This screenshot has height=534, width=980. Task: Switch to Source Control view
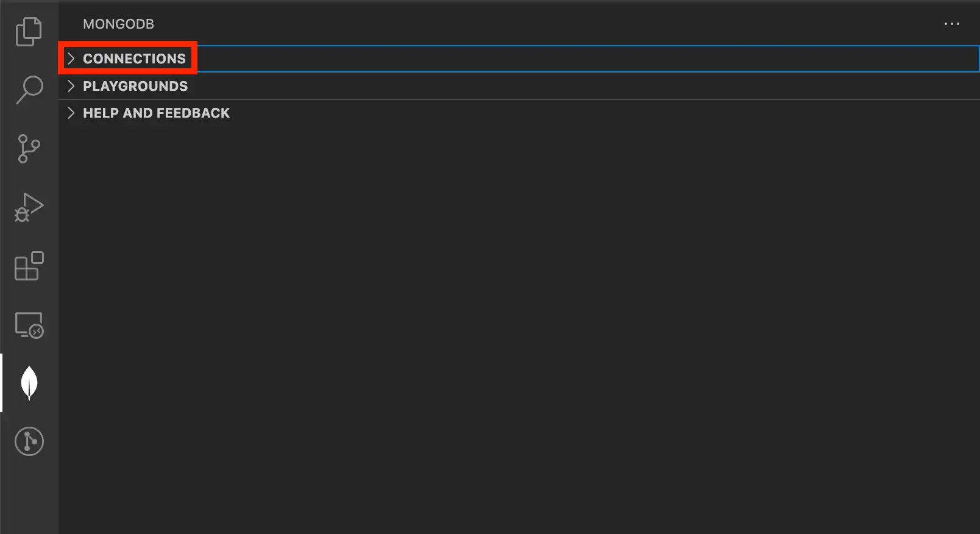[29, 148]
